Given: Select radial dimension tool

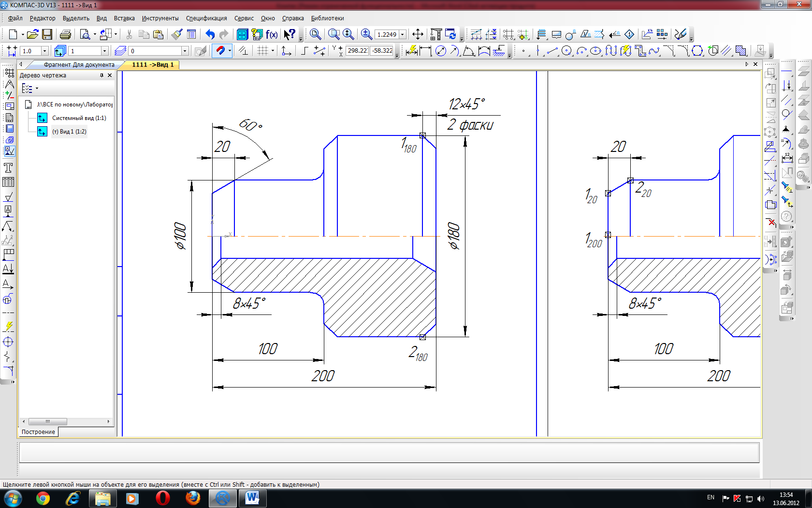Looking at the screenshot, I should point(454,51).
